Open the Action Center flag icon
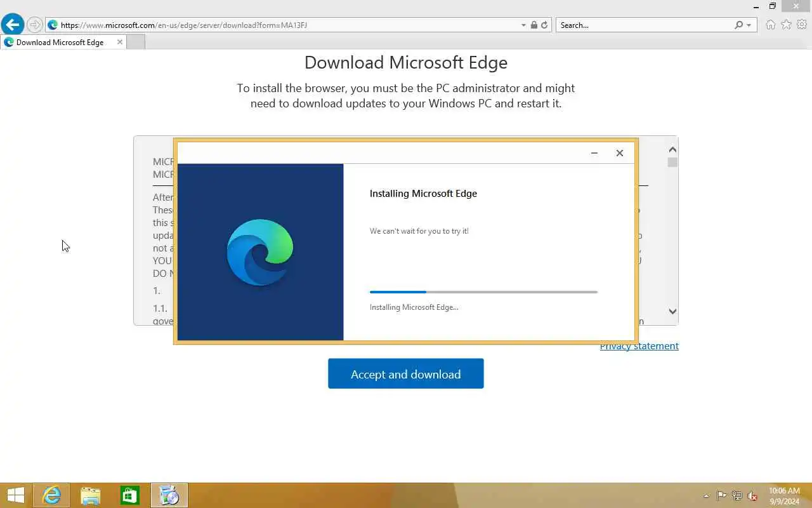812x508 pixels. 722,495
